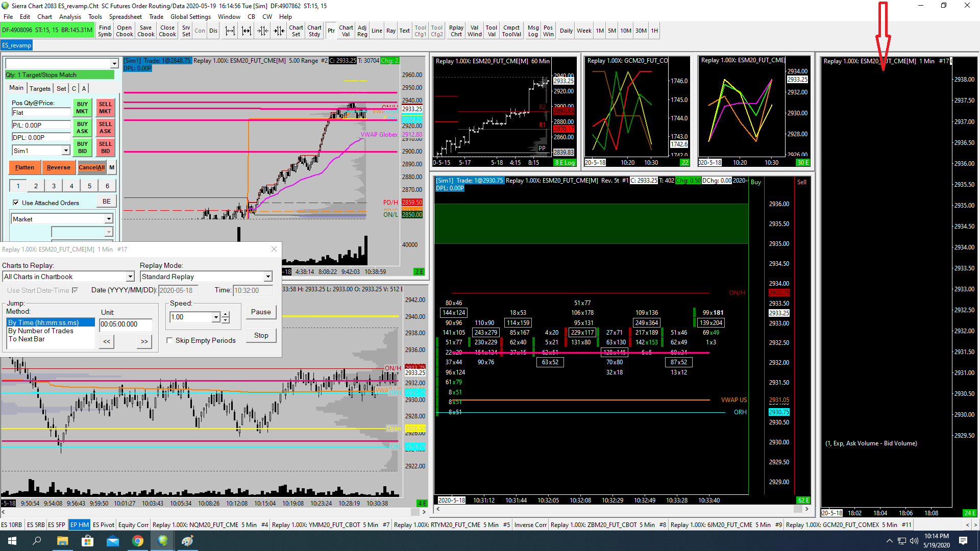
Task: Expand Charts to Replay dropdown
Action: point(130,277)
